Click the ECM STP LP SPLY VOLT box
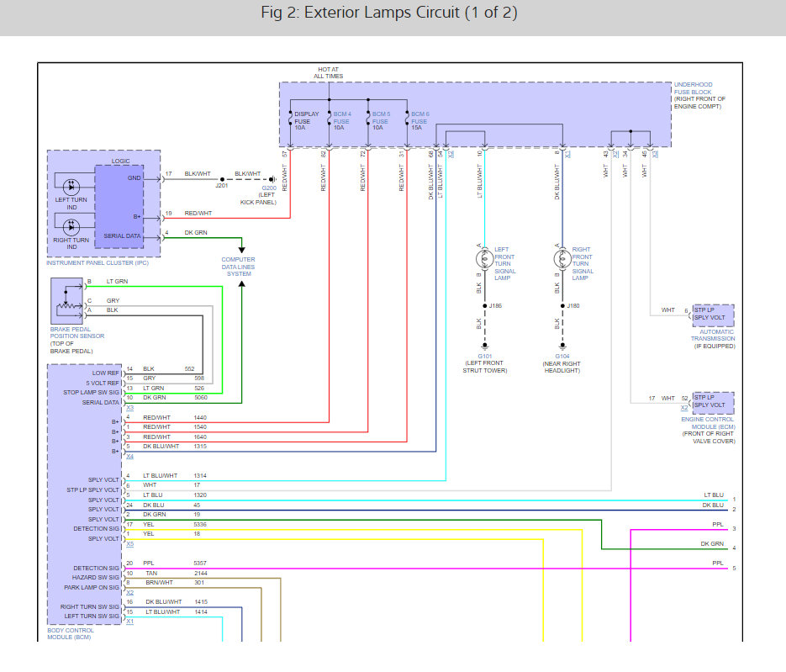The image size is (786, 672). tap(714, 403)
